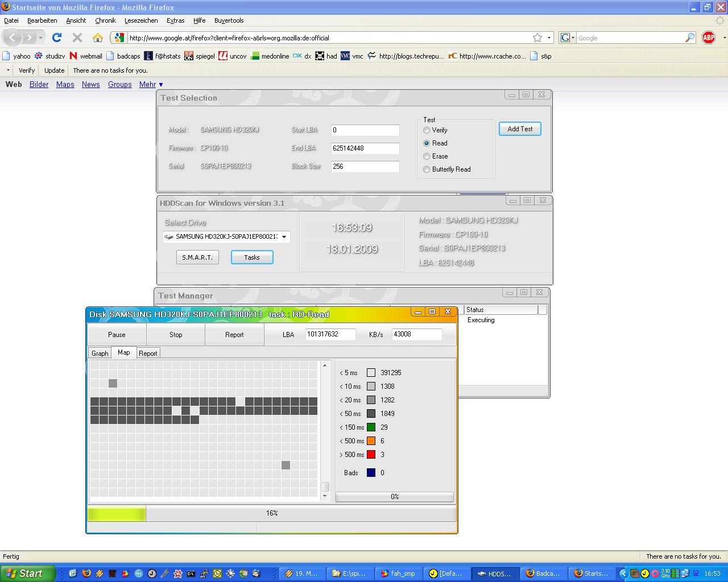Viewport: 728px width, 582px height.
Task: Switch to the Graph tab
Action: point(100,353)
